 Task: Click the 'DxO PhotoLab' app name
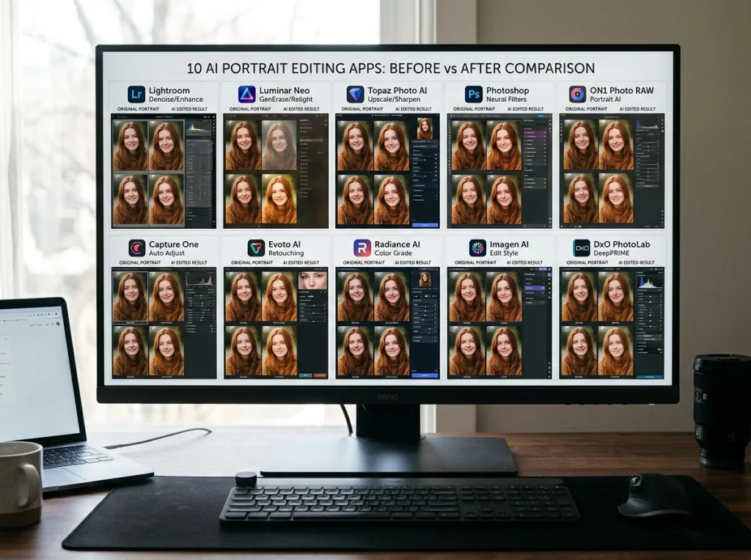point(622,244)
